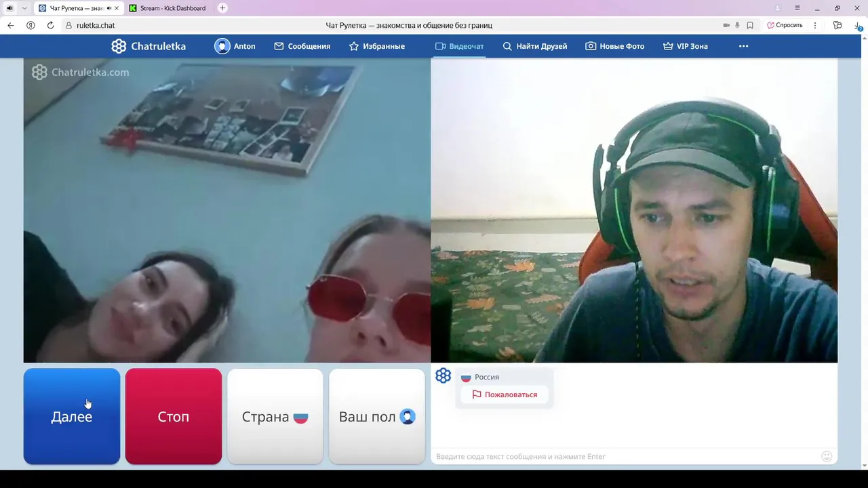868x488 pixels.
Task: Open the browser extensions icon
Action: click(x=837, y=25)
